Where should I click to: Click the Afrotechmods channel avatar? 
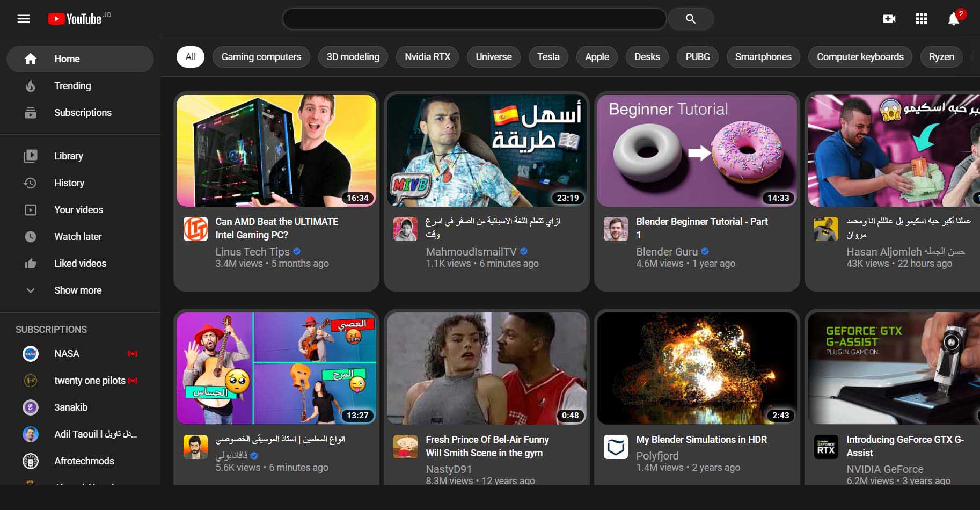pyautogui.click(x=31, y=461)
